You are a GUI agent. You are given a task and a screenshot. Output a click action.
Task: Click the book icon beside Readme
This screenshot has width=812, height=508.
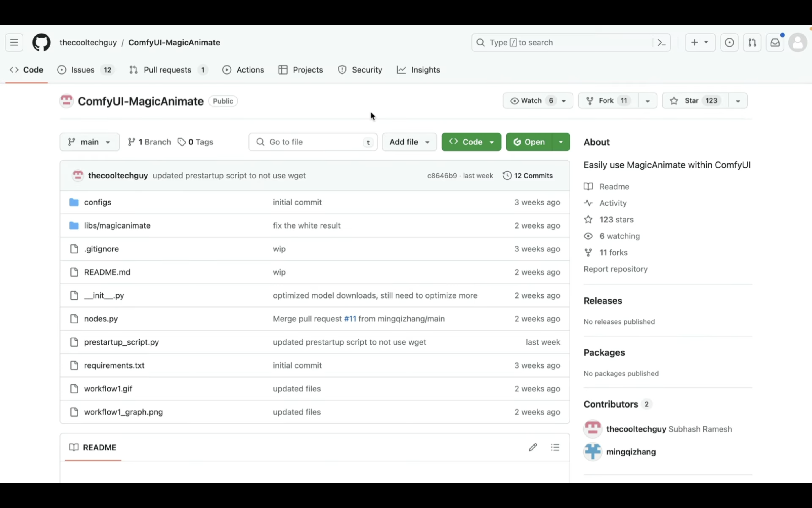(x=588, y=187)
